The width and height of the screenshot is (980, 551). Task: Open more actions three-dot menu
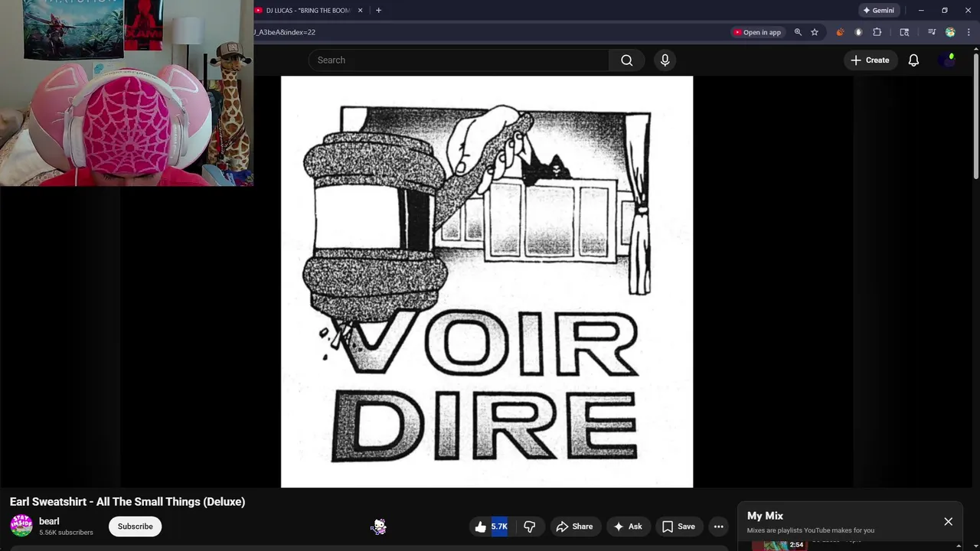click(x=718, y=527)
